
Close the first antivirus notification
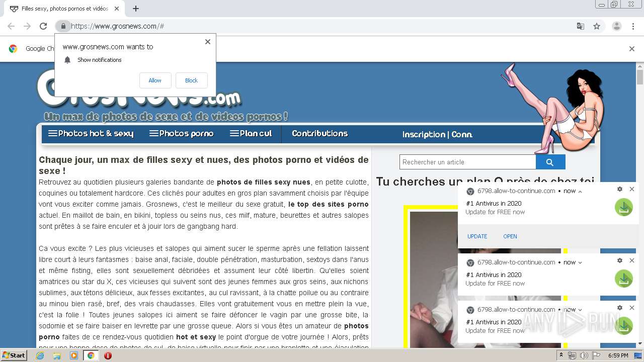click(632, 189)
